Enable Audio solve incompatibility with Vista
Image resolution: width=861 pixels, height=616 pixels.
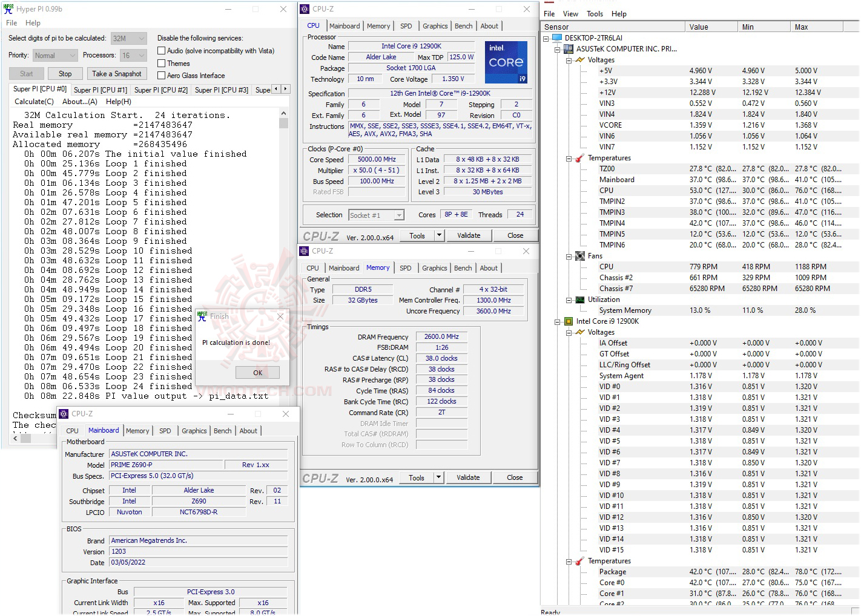point(161,50)
